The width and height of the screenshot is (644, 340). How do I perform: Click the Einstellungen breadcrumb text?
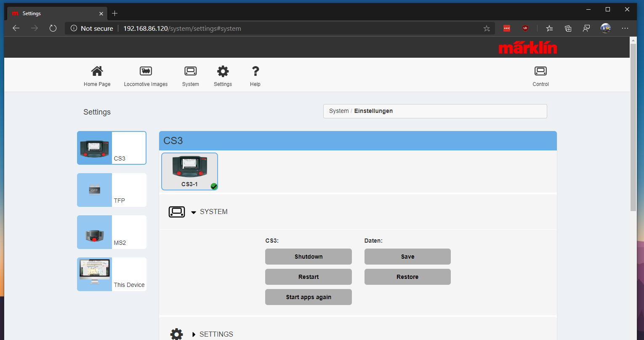pos(373,111)
